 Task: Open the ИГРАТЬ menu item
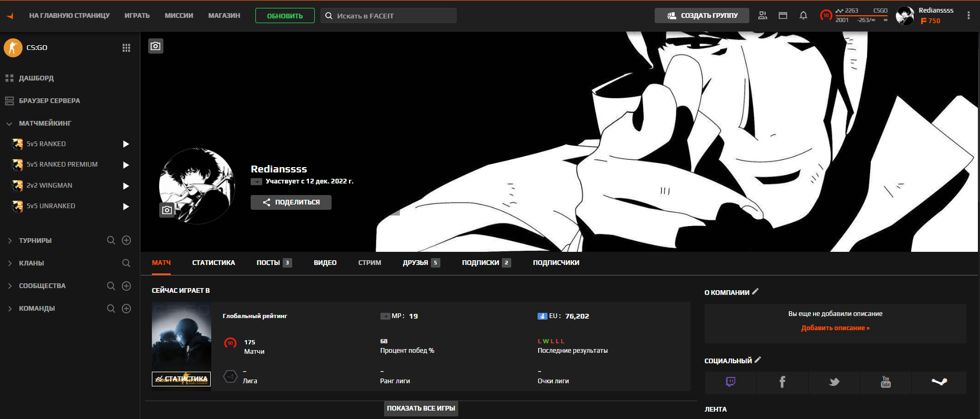pyautogui.click(x=137, y=16)
